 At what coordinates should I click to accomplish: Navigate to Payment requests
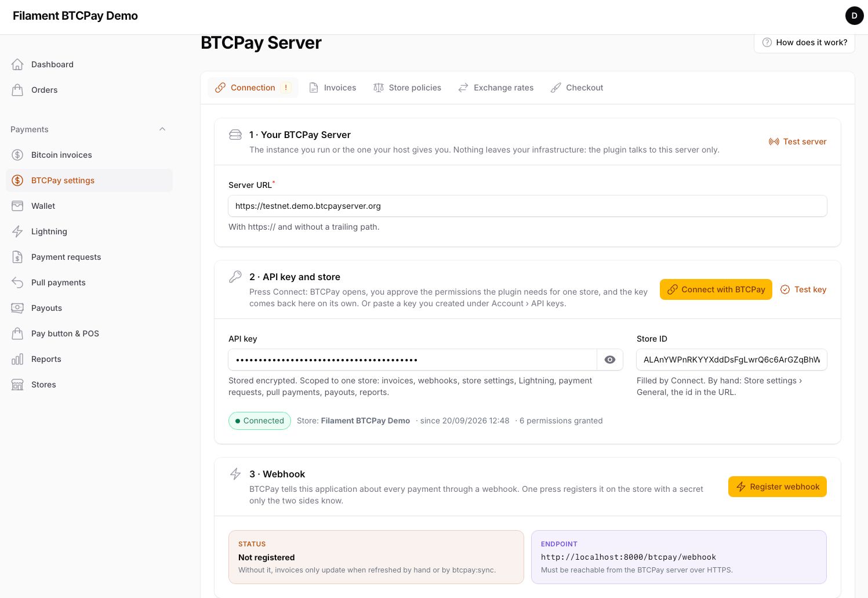pos(89,257)
